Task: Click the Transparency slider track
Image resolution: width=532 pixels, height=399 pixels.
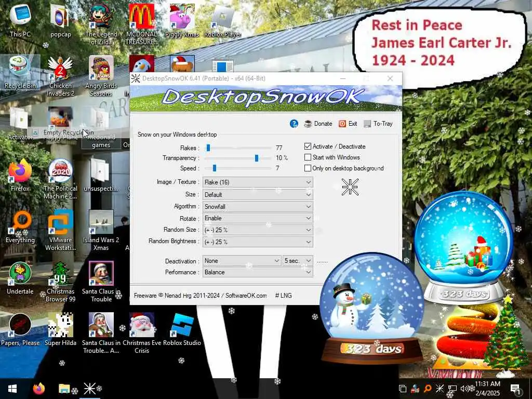Action: click(238, 158)
